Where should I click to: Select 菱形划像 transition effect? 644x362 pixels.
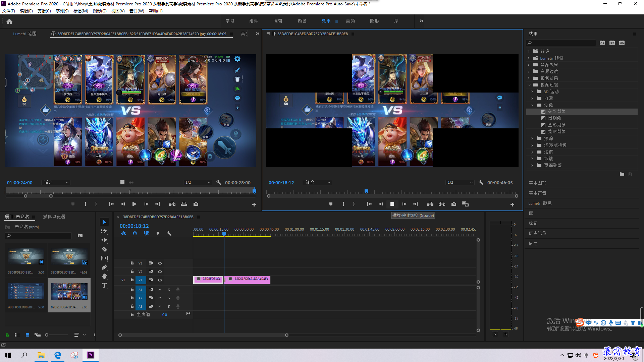(556, 131)
